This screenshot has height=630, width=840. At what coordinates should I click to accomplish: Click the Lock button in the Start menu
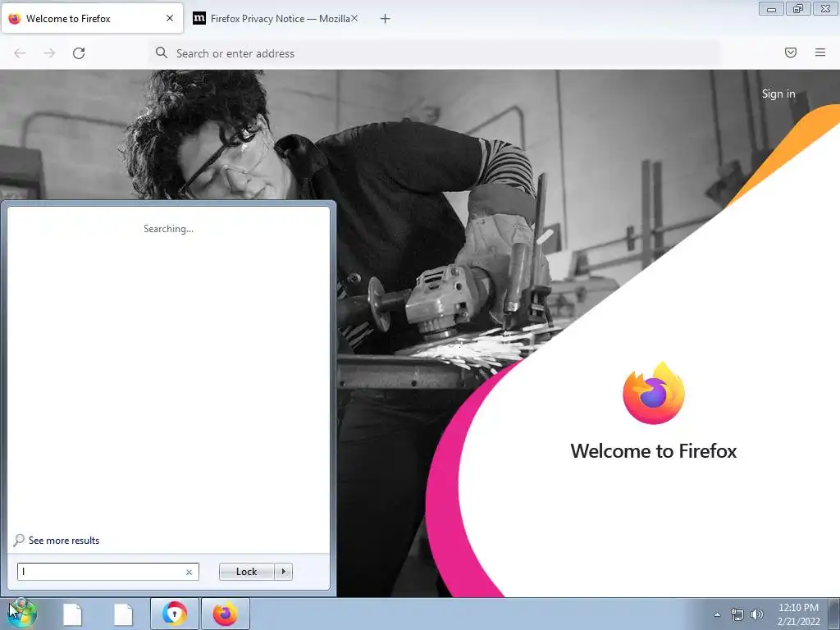point(246,572)
